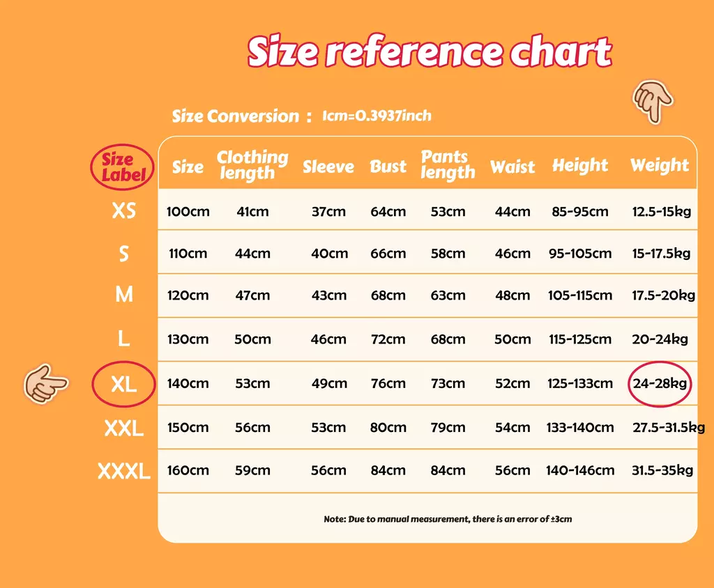Click the XXL size row label
Screen dimensions: 714x588
click(124, 428)
